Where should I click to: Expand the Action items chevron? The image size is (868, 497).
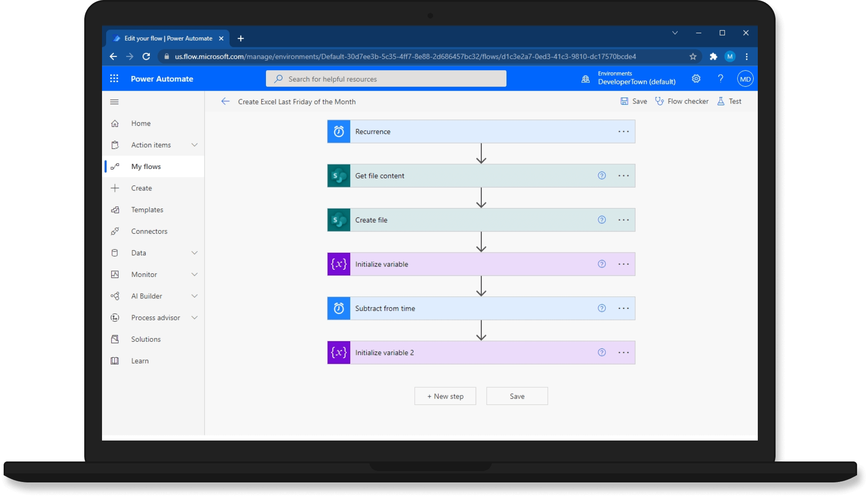pyautogui.click(x=194, y=145)
